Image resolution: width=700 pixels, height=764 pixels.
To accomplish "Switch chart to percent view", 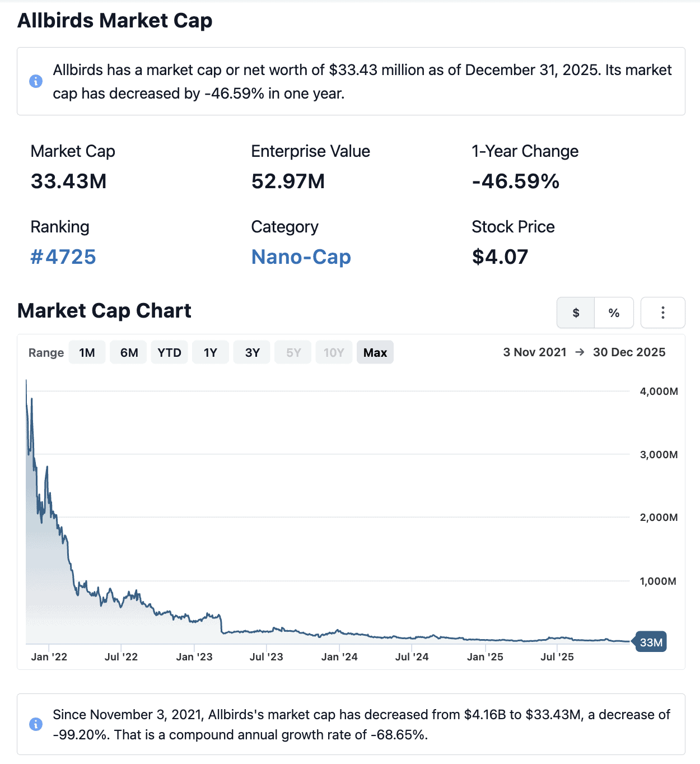I will coord(614,313).
